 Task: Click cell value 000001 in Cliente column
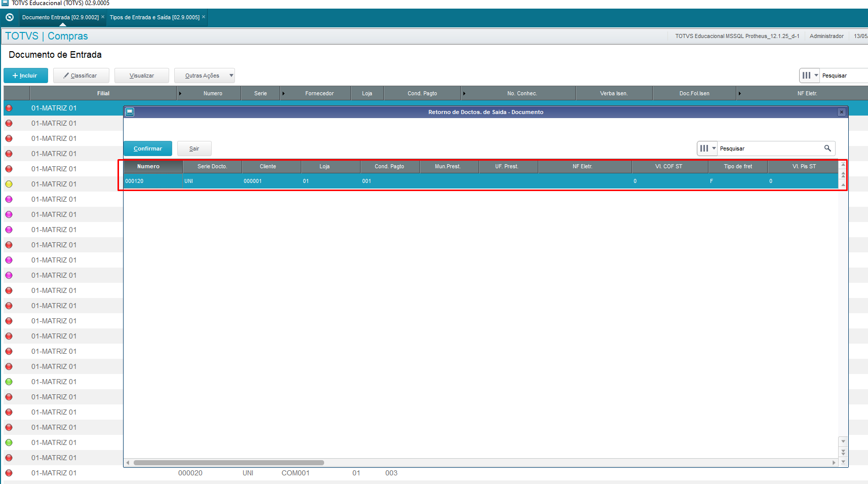[253, 181]
